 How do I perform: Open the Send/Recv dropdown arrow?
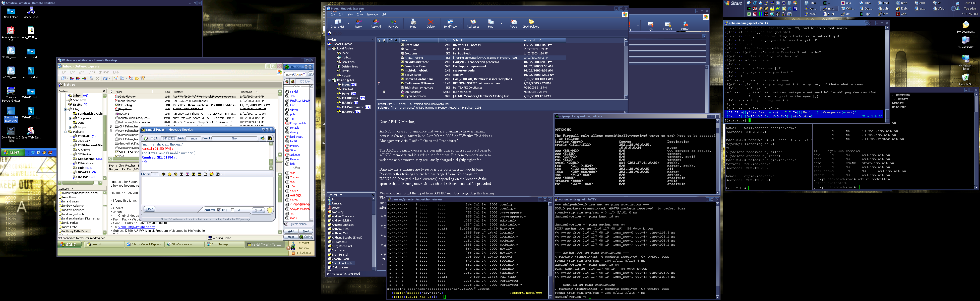click(x=461, y=24)
